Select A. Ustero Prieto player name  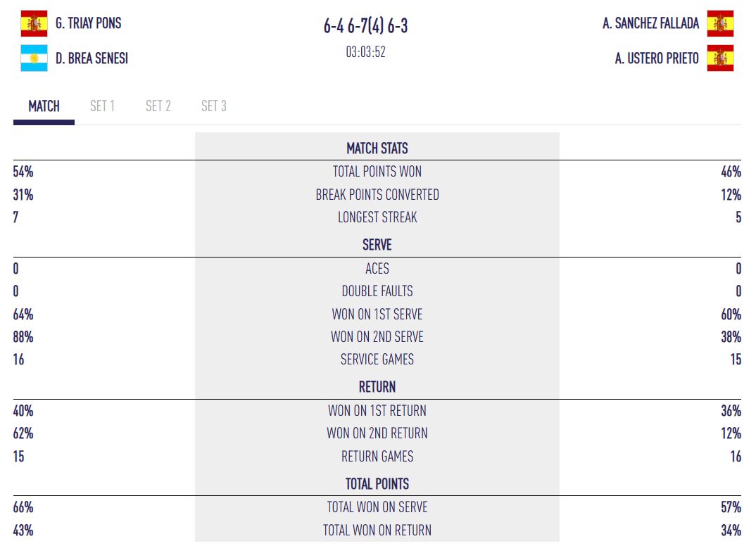click(657, 58)
